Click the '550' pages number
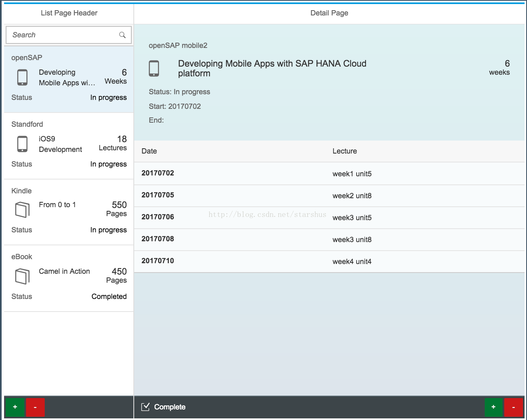Viewport: 527px width, 420px height. tap(119, 205)
